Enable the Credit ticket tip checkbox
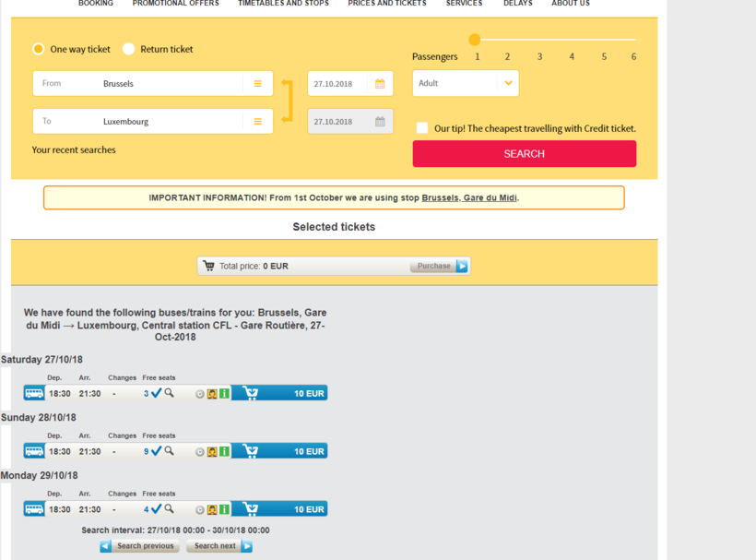756x560 pixels. pyautogui.click(x=422, y=128)
